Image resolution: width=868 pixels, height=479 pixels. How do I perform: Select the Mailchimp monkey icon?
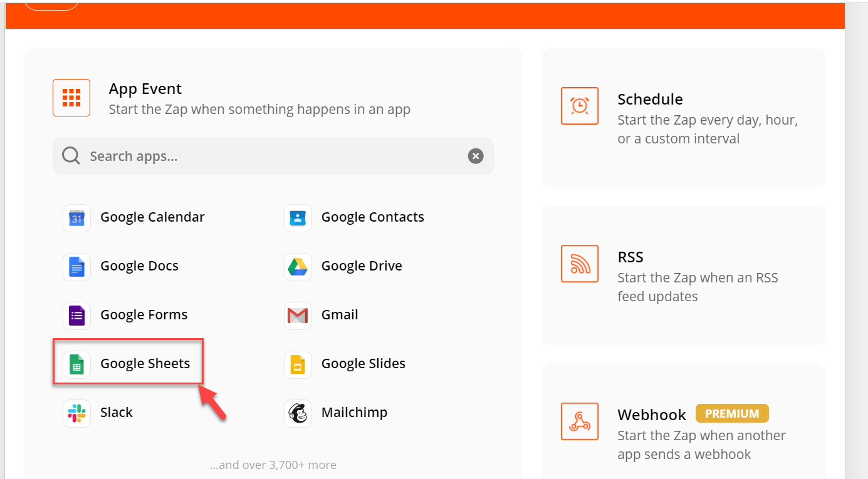coord(298,413)
